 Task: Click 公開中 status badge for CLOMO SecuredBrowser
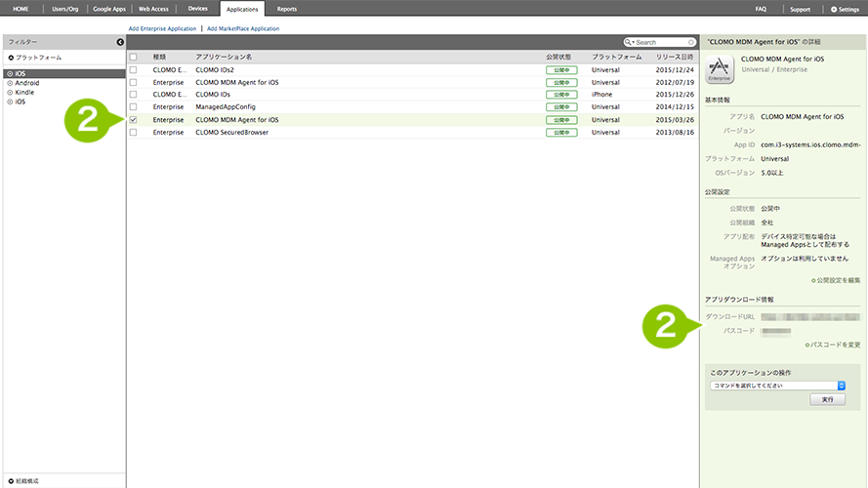click(x=561, y=132)
